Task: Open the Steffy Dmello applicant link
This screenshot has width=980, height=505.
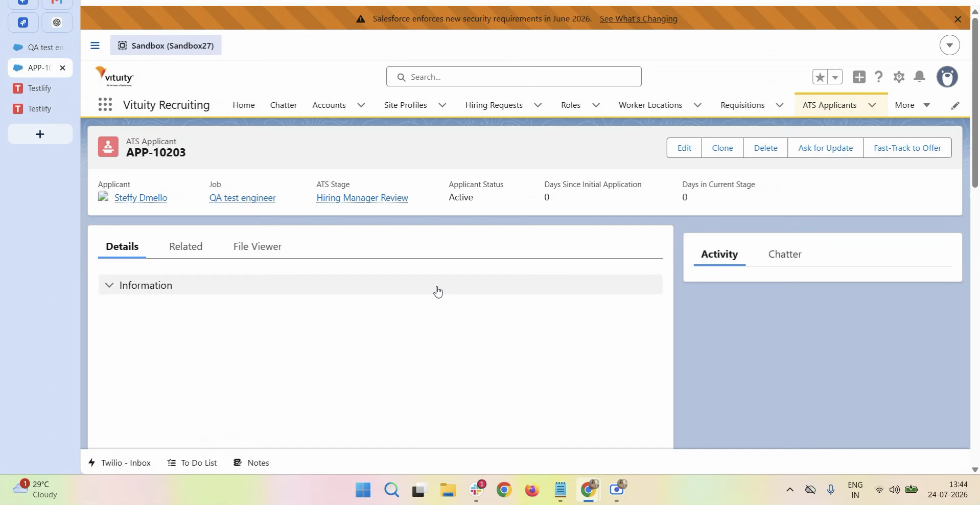Action: (141, 198)
